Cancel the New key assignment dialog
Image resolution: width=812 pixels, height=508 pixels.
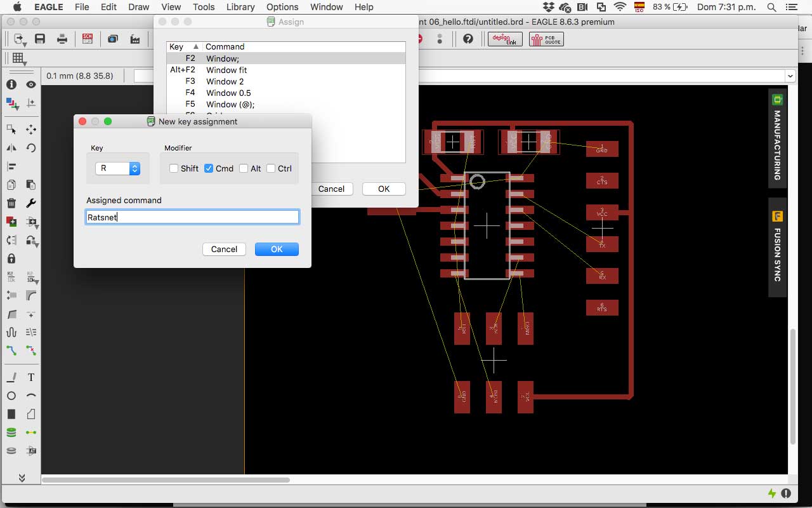click(224, 249)
